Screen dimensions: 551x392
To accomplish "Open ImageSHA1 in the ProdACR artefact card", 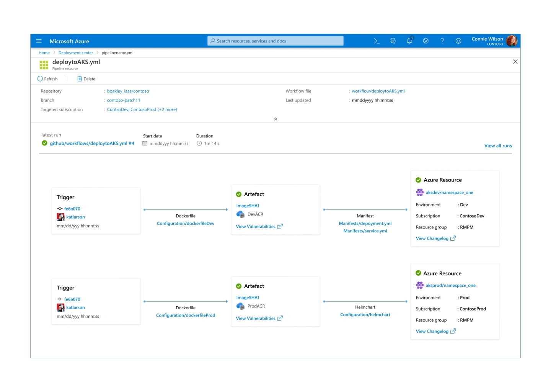I will point(248,298).
